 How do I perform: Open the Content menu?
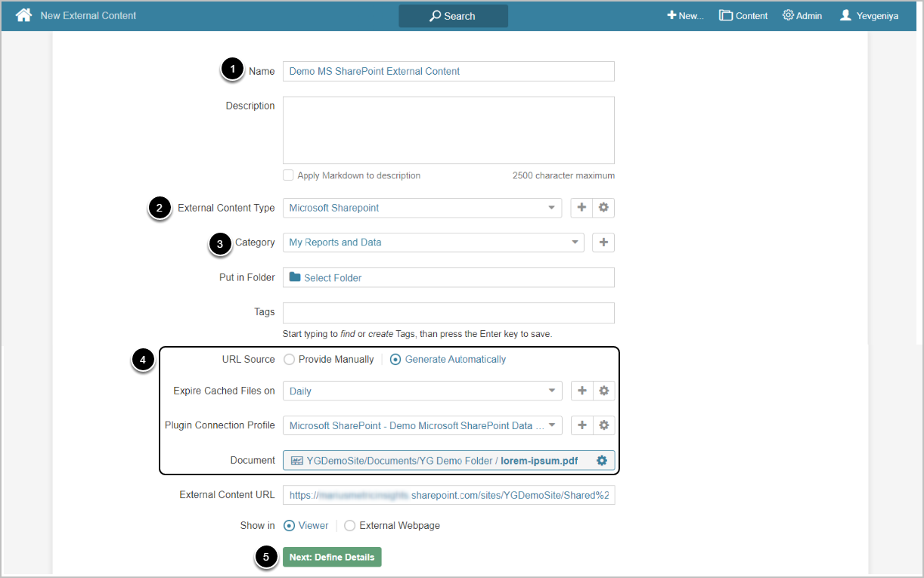tap(743, 15)
